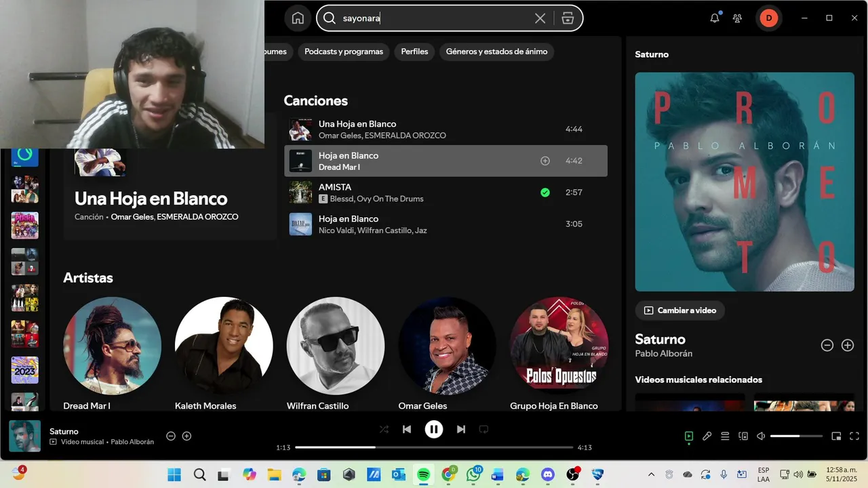Open Wilfran Castillo artist card
Image resolution: width=868 pixels, height=488 pixels.
336,354
